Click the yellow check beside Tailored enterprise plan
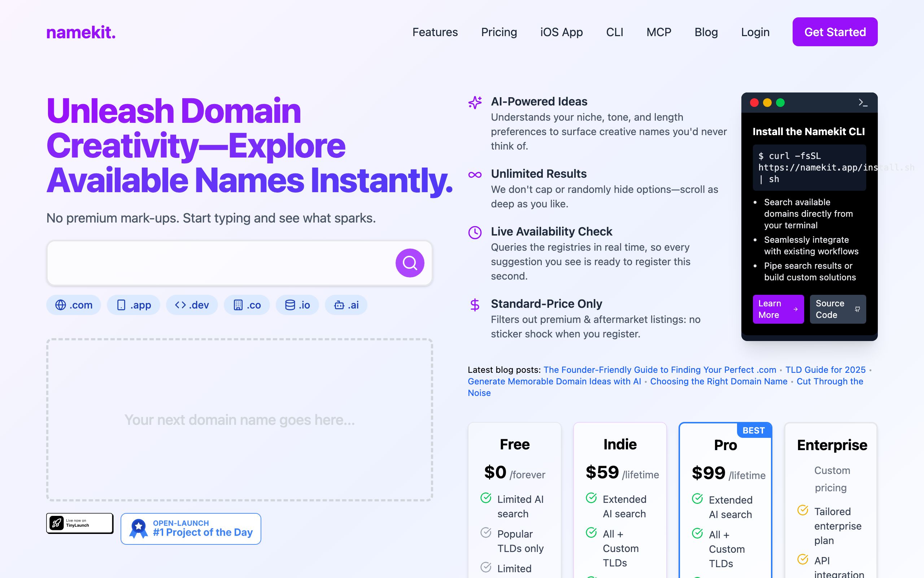This screenshot has width=924, height=578. click(803, 510)
